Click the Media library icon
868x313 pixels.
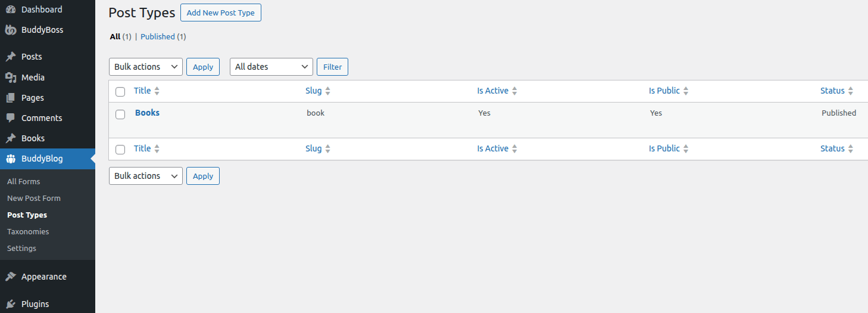point(11,78)
